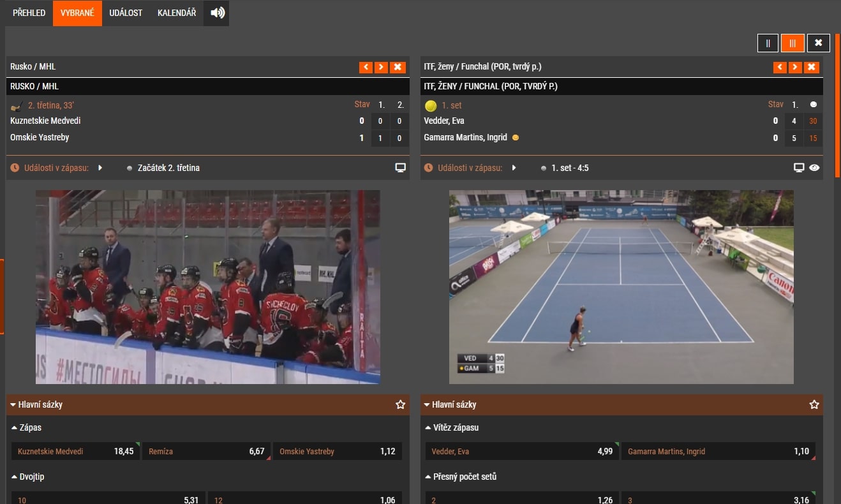
Task: Collapse the Dvojtip market
Action: click(15, 477)
